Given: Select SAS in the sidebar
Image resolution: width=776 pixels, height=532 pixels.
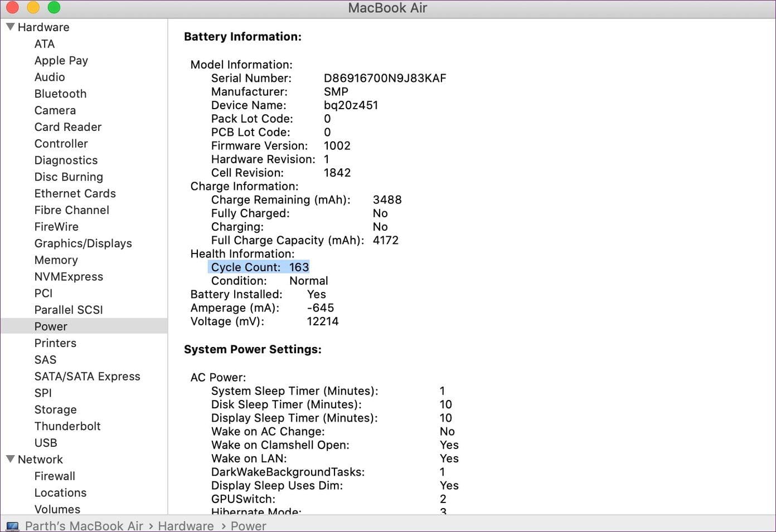Looking at the screenshot, I should pos(45,360).
